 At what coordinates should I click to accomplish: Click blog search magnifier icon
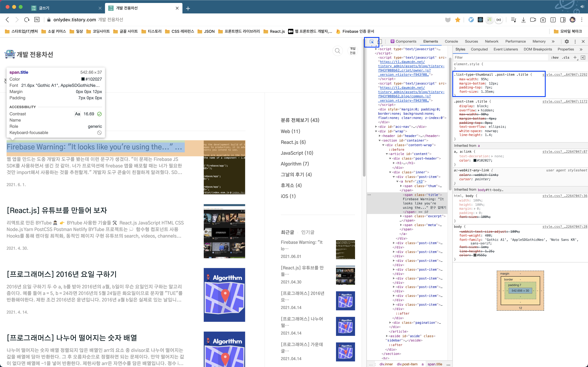[337, 51]
